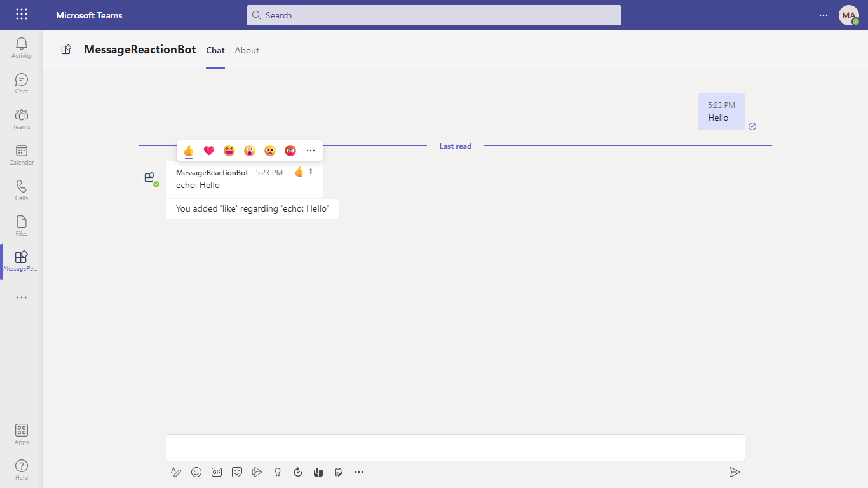The image size is (868, 488).
Task: Send the message with the send arrow
Action: point(735,472)
